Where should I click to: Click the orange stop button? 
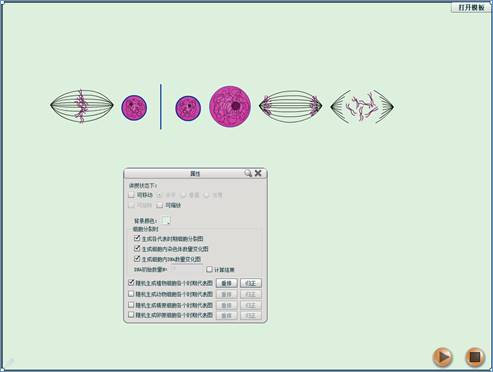pyautogui.click(x=475, y=357)
